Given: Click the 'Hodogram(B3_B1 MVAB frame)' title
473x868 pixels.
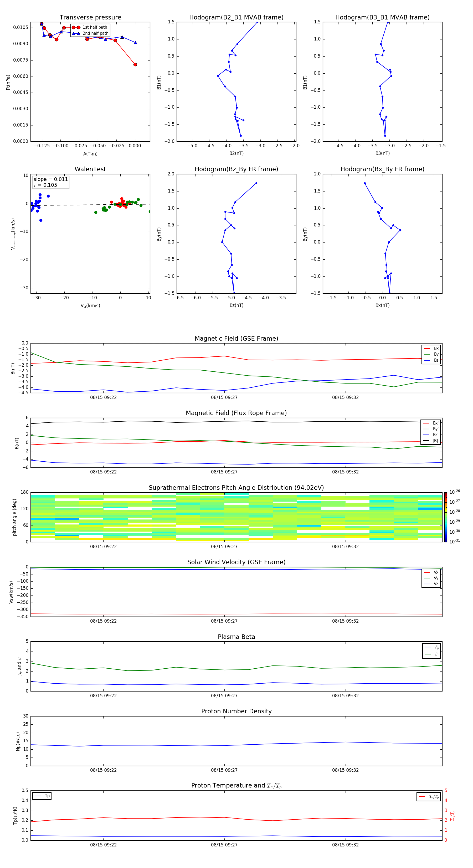Looking at the screenshot, I should [382, 17].
